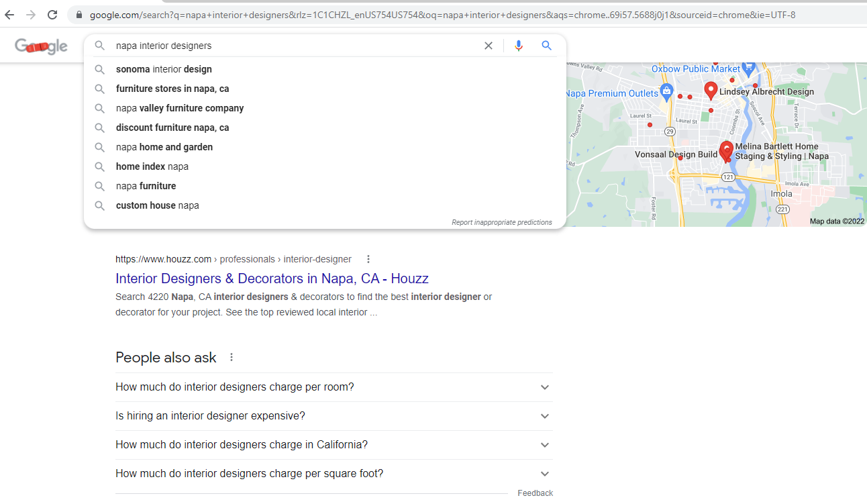Click the Feedback link below questions
Image resolution: width=867 pixels, height=504 pixels.
coord(535,493)
